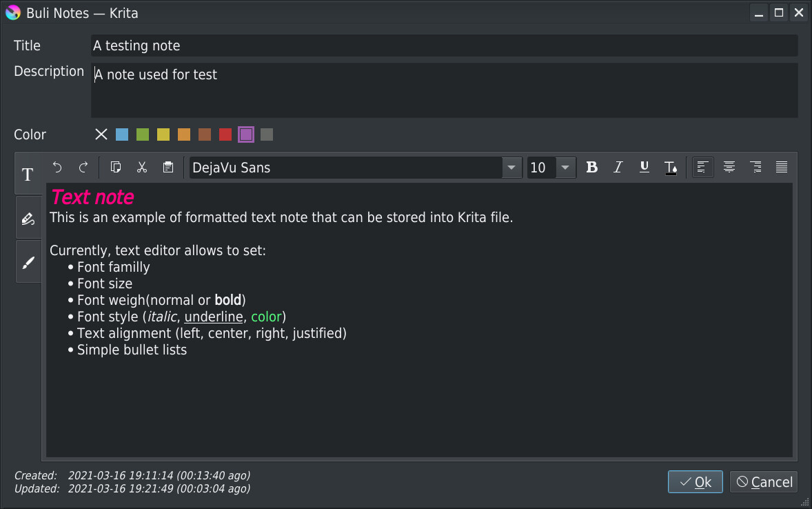This screenshot has width=812, height=509.
Task: Paste from clipboard using the Paste icon
Action: 168,167
